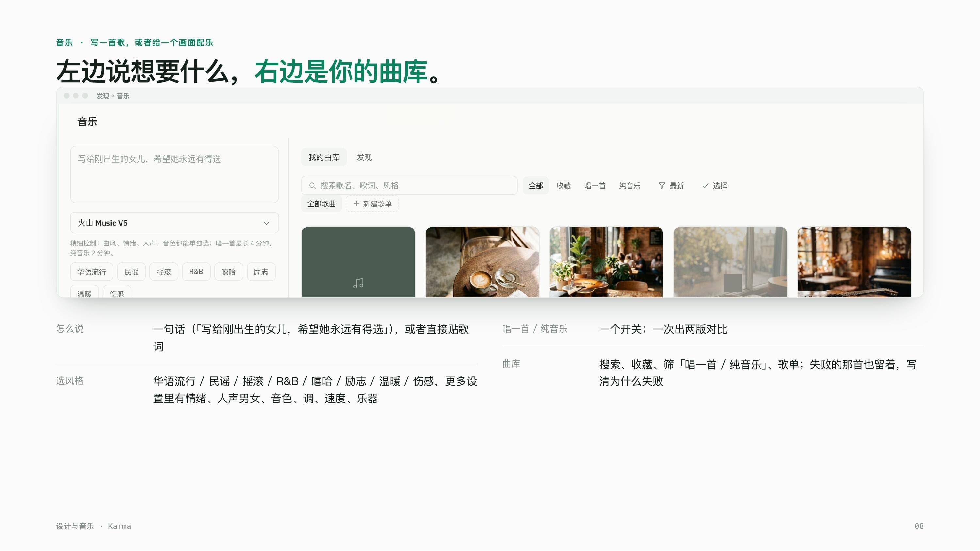Click 音乐 in the breadcrumb

[x=123, y=96]
